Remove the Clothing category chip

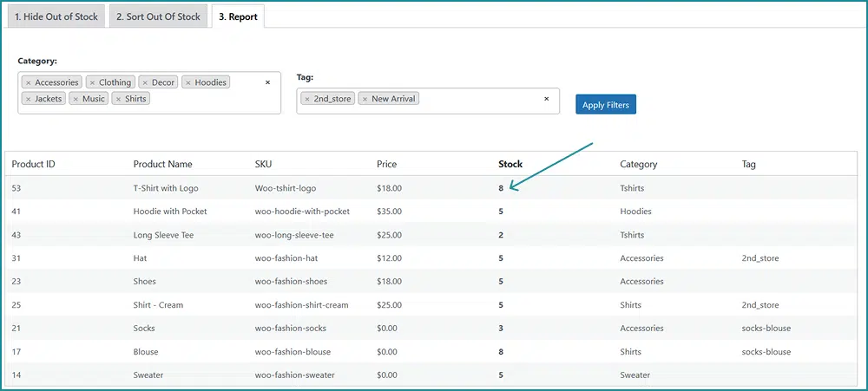[x=92, y=83]
